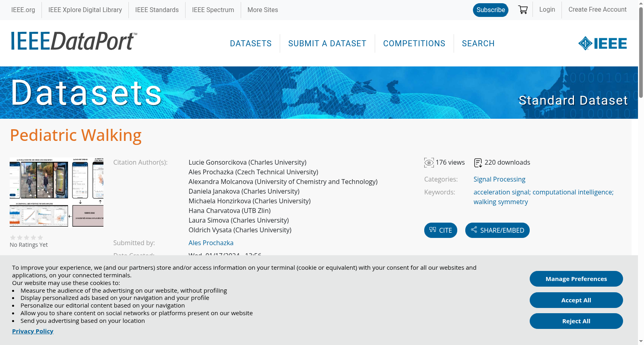The image size is (644, 345).
Task: Click the Categories label
Action: [x=441, y=180]
